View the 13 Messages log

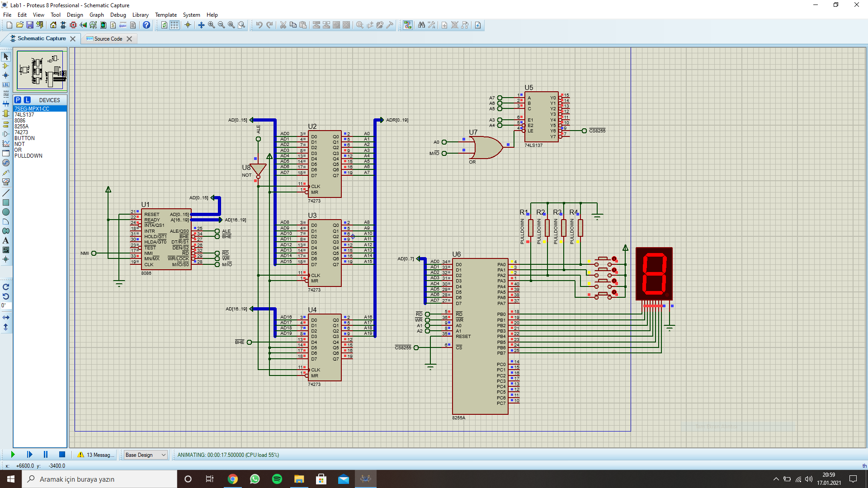pos(96,455)
